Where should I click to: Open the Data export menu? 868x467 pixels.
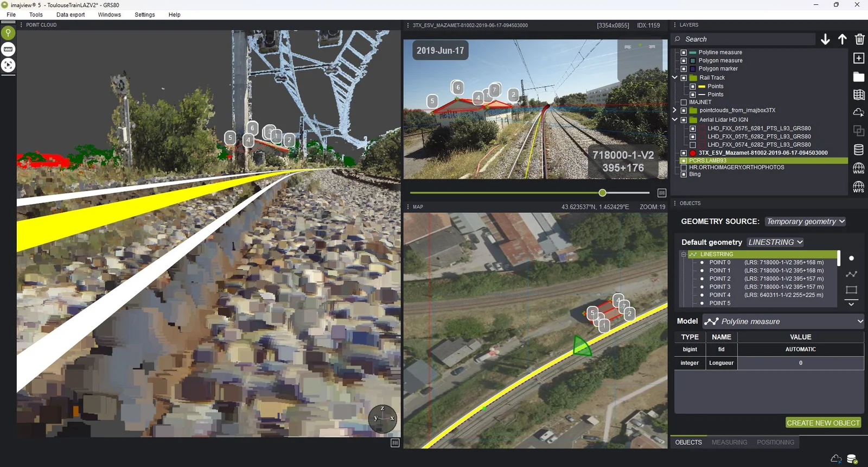tap(71, 15)
